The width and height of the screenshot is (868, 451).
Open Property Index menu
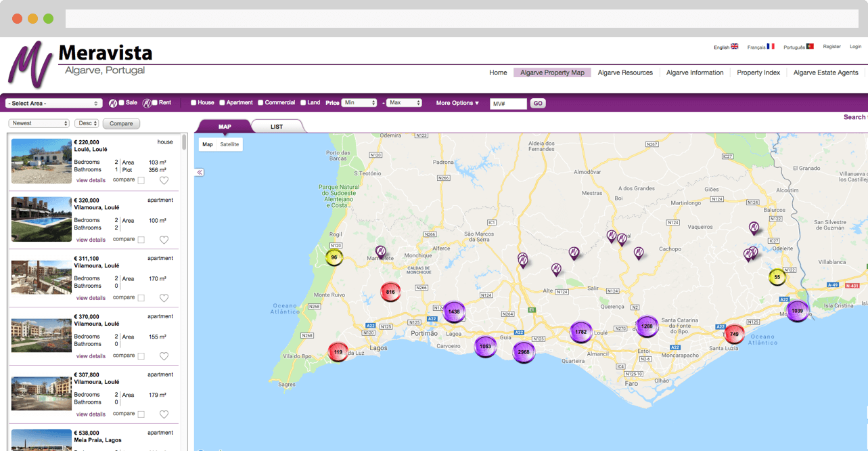coord(758,72)
